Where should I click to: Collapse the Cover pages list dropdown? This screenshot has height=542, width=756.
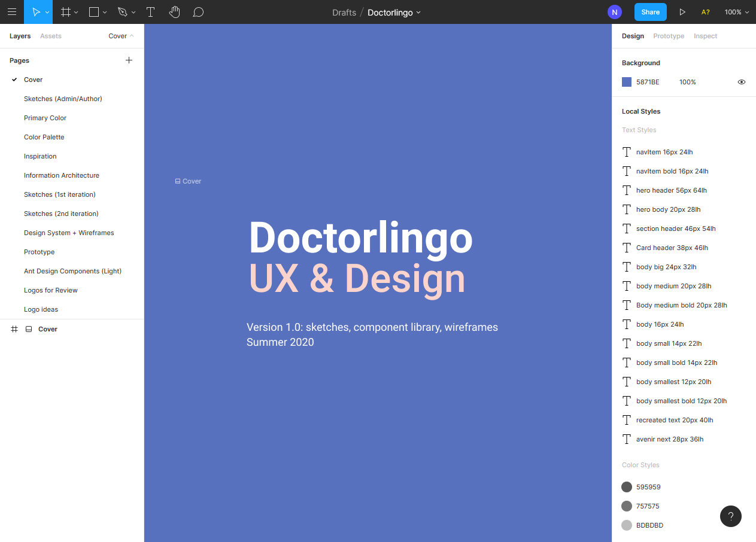pos(121,36)
